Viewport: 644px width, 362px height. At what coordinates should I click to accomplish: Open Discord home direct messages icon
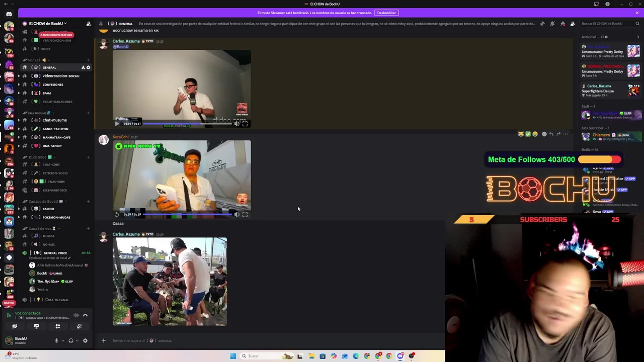tap(9, 14)
